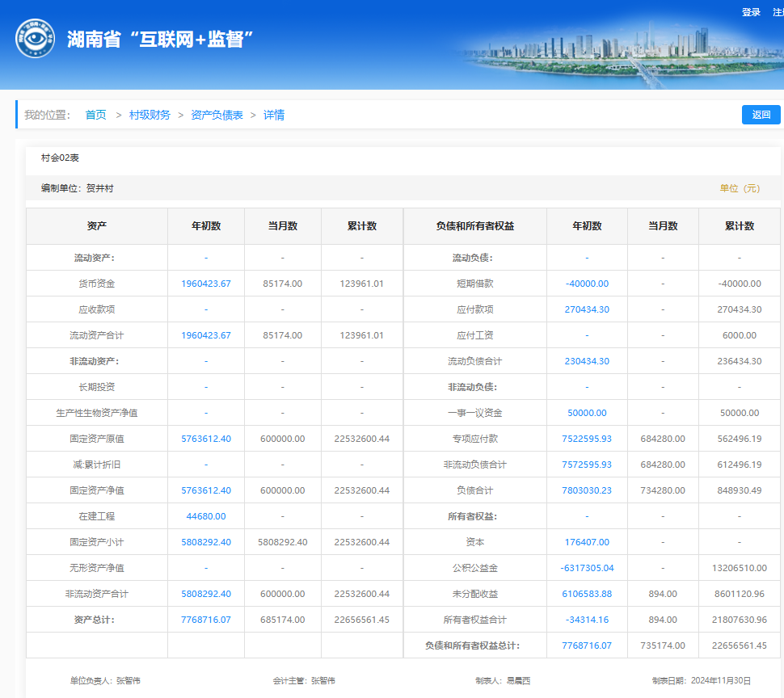Click the 制表人：易晨西 footer text
Viewport: 784px width, 698px height.
point(503,680)
